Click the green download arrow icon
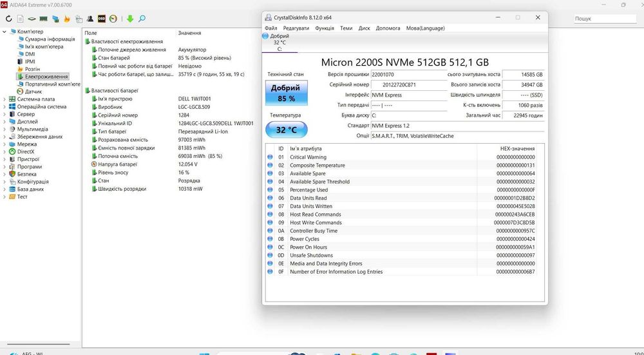This screenshot has height=355, width=644. tap(130, 19)
